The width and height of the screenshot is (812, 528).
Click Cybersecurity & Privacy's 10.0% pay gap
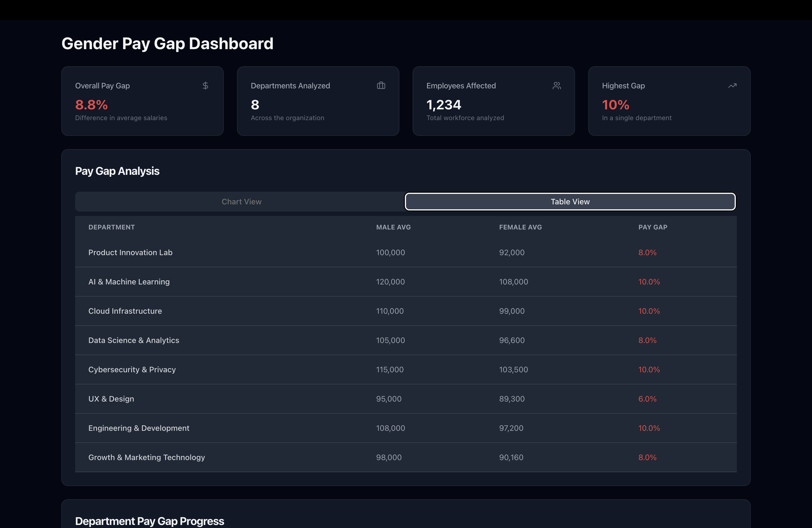(x=648, y=370)
